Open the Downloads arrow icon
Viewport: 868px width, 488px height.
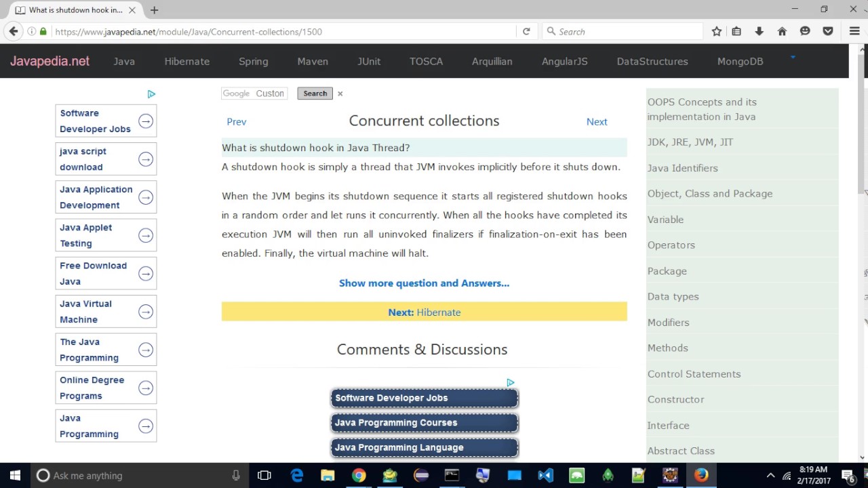[759, 31]
